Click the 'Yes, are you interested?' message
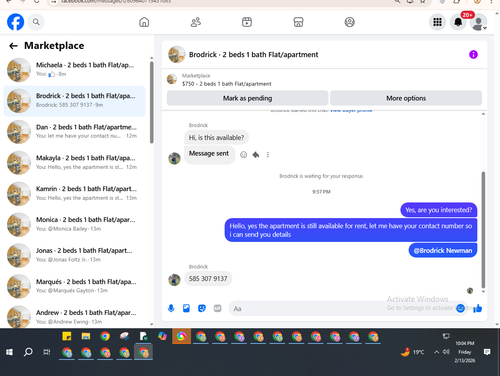 click(x=439, y=210)
